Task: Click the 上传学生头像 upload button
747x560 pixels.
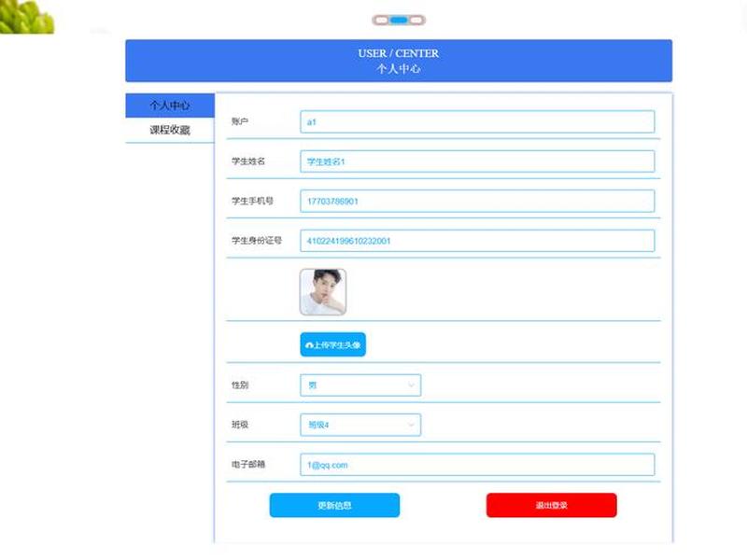Action: (333, 344)
